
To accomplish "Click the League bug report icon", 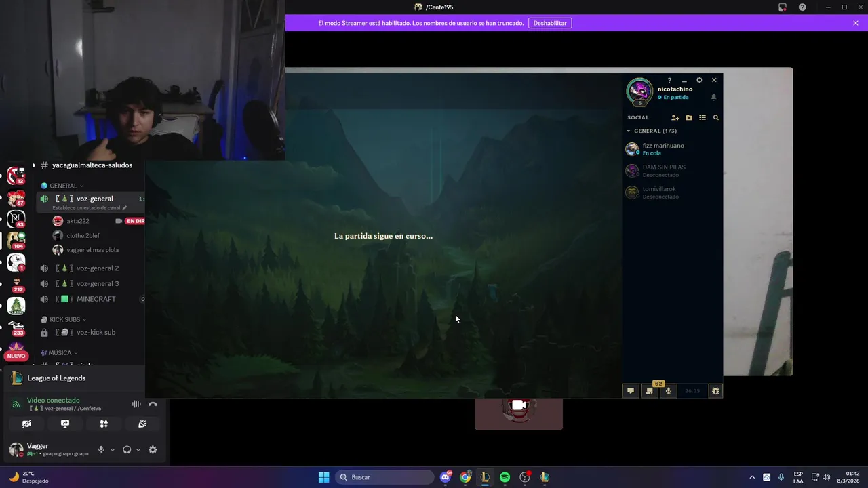I will point(715,390).
